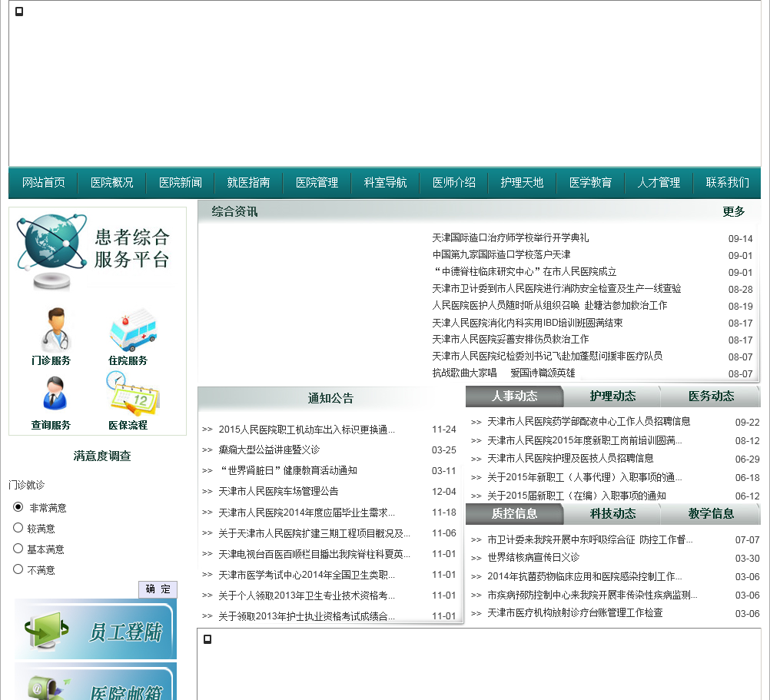The image size is (770, 700).
Task: Open 护理天地 menu item
Action: [x=522, y=183]
